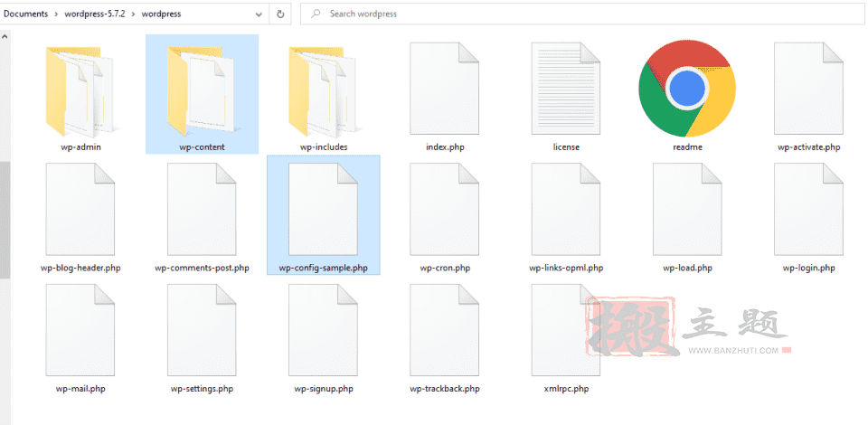This screenshot has height=425, width=868.
Task: Click the wordpress breadcrumb segment
Action: (x=161, y=14)
